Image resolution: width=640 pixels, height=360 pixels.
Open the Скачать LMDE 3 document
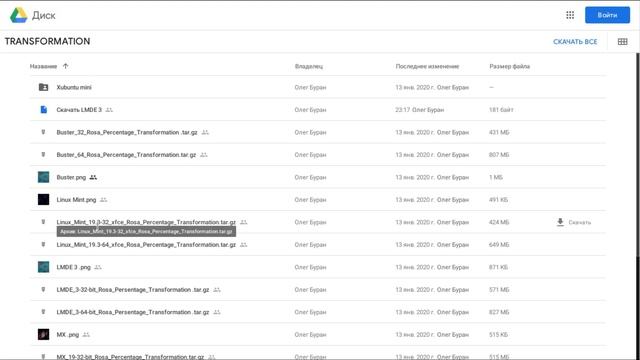(x=79, y=110)
